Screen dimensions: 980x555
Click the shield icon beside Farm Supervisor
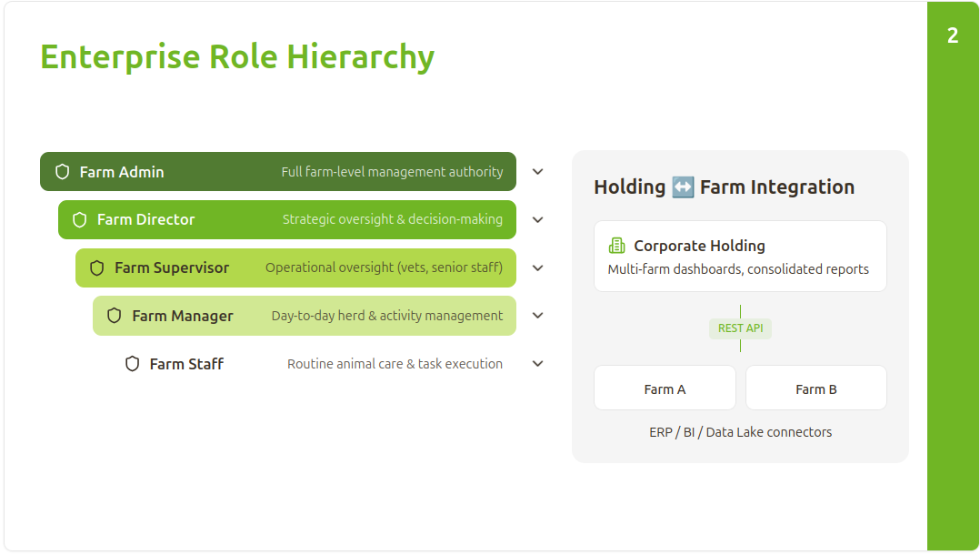coord(97,267)
